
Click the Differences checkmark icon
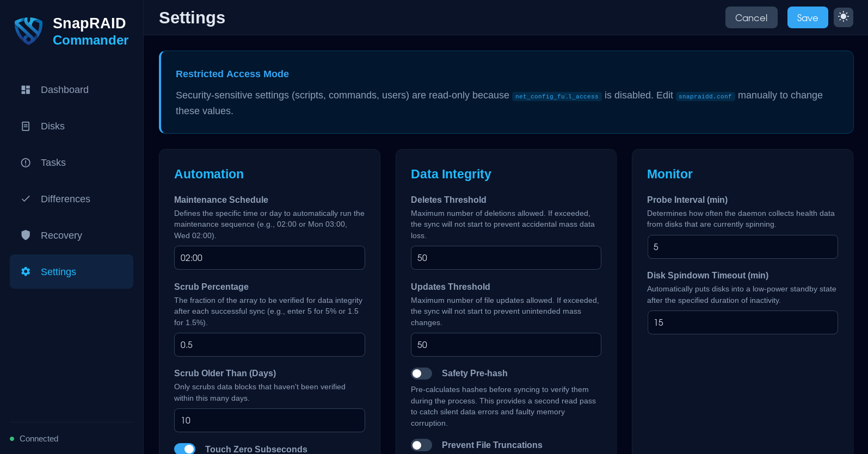tap(26, 199)
